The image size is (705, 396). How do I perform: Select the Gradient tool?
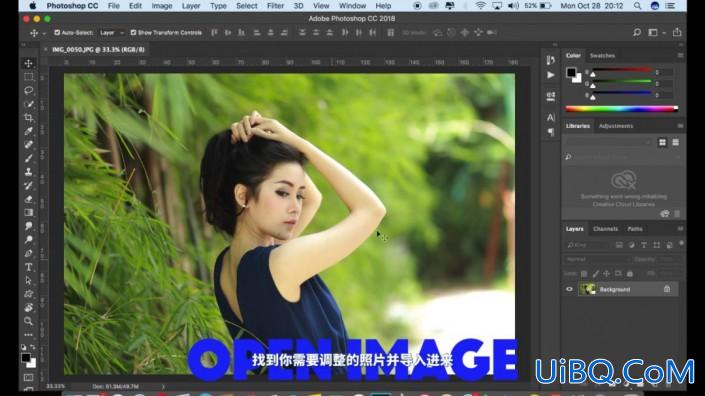pyautogui.click(x=28, y=213)
